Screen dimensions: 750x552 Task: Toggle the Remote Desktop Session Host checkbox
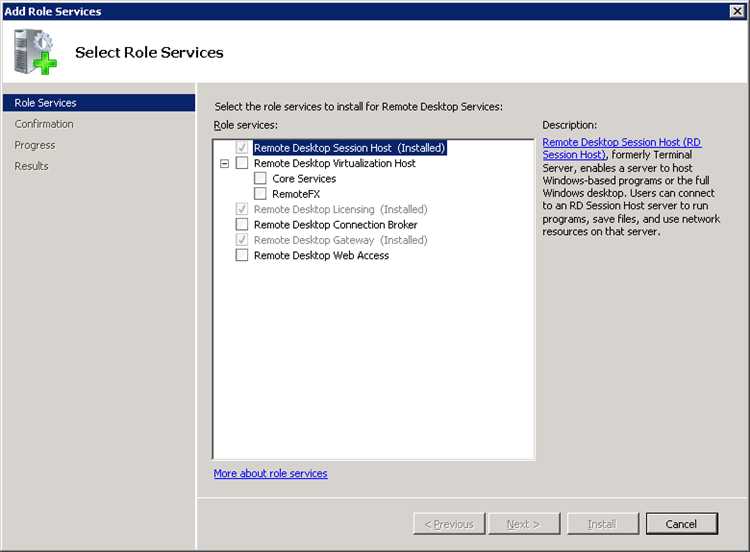[x=242, y=147]
